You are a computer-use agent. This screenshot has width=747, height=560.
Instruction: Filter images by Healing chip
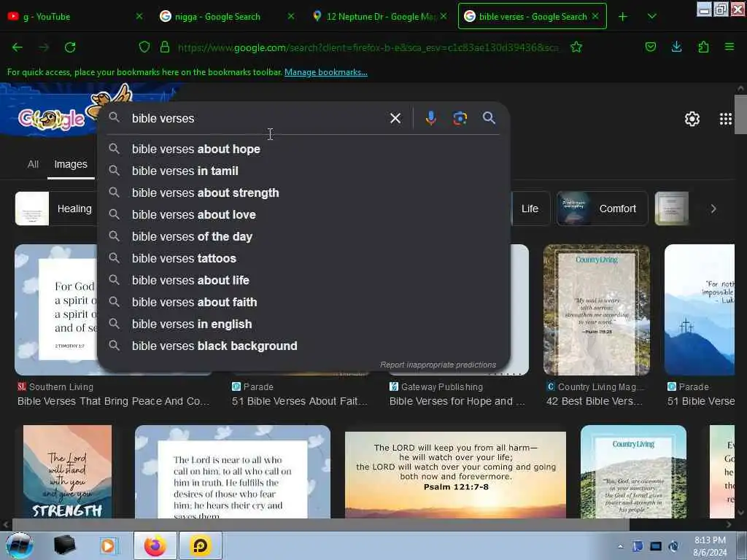click(x=55, y=209)
